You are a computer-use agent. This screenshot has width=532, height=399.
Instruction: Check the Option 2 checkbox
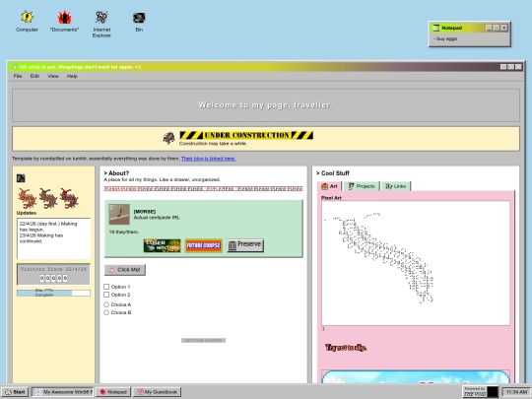click(106, 295)
